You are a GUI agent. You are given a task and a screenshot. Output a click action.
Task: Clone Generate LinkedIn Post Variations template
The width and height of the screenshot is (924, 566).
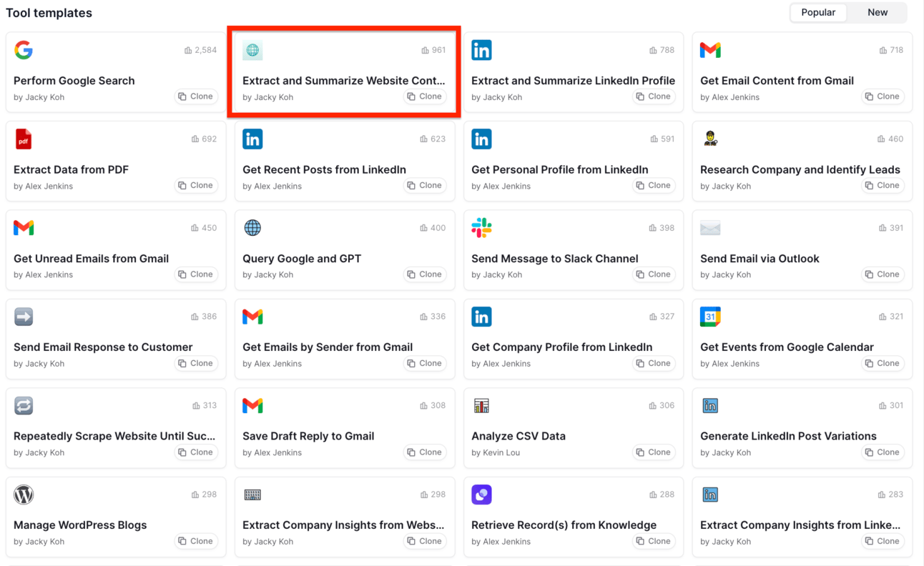click(x=883, y=452)
